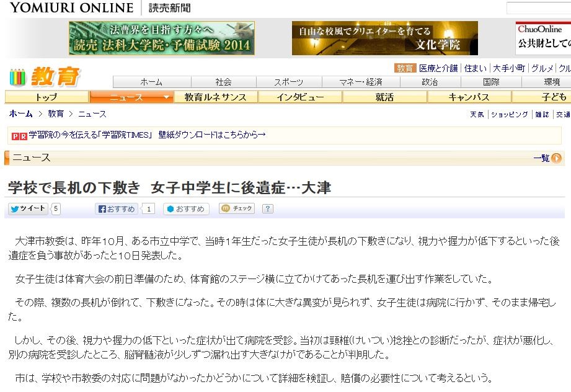The height and width of the screenshot is (392, 571).
Task: Click the Twitter ツイート button
Action: (28, 208)
